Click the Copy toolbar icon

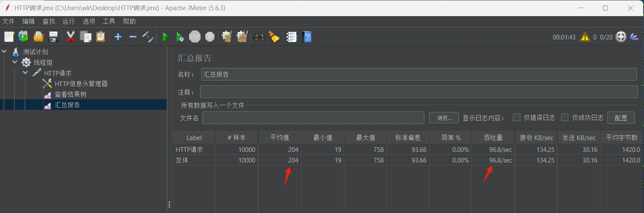(86, 37)
